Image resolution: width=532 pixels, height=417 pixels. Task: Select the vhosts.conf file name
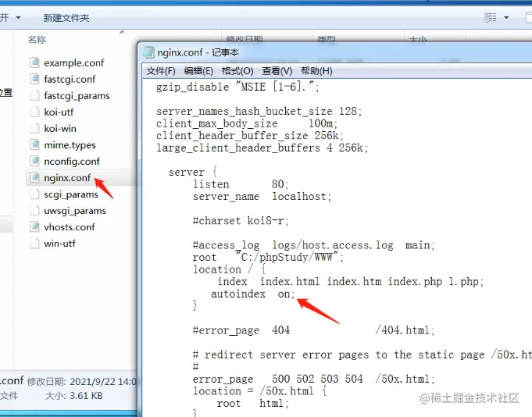(70, 227)
